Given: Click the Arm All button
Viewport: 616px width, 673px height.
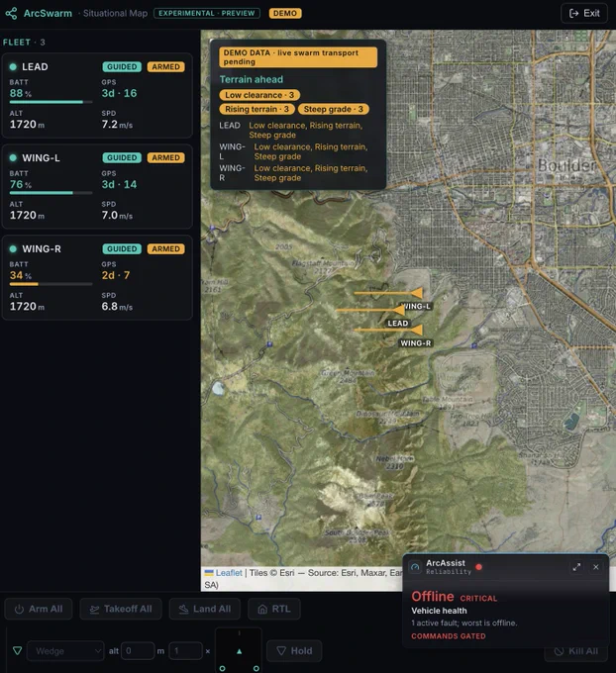Looking at the screenshot, I should 39,609.
